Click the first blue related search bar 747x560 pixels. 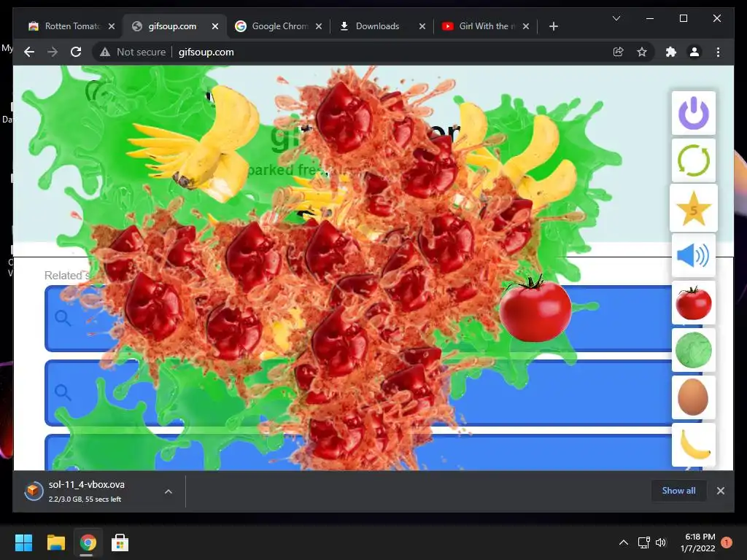[x=373, y=319]
